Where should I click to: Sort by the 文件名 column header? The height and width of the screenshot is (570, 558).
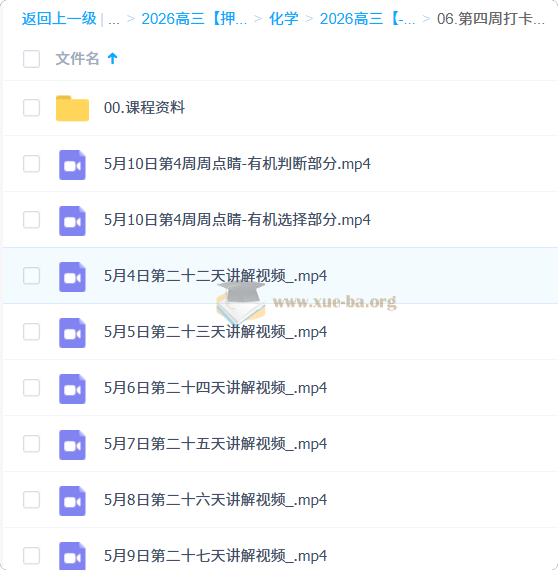pyautogui.click(x=77, y=59)
